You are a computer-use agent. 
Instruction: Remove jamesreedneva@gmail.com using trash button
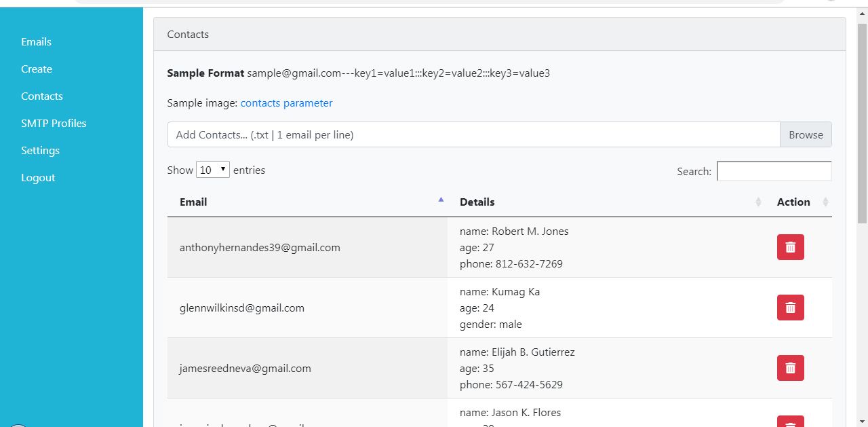(x=790, y=368)
